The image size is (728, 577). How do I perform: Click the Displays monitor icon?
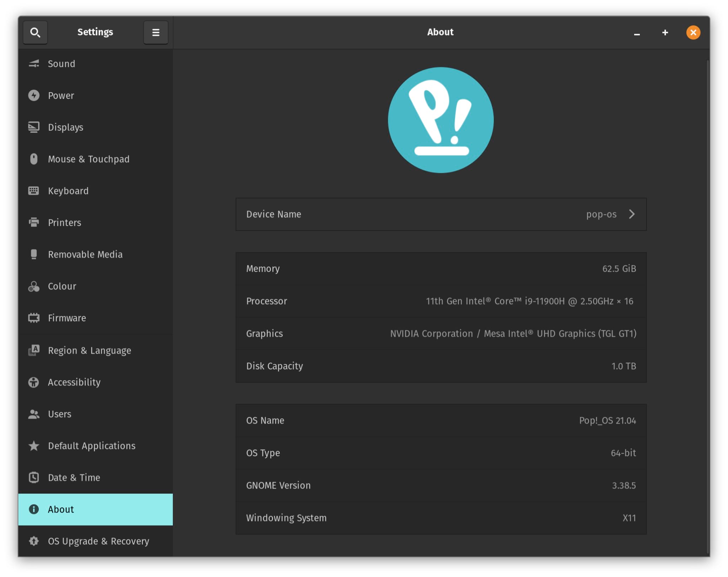(34, 127)
